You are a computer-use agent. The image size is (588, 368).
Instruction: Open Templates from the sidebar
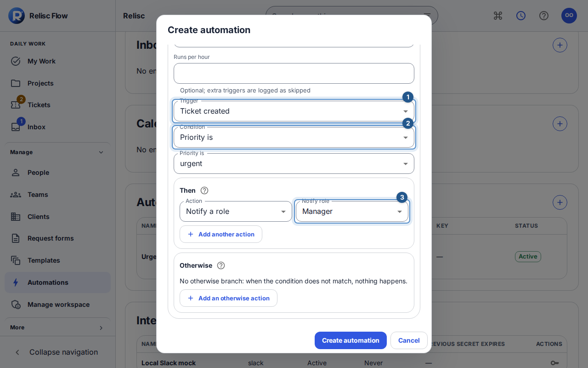click(57, 260)
